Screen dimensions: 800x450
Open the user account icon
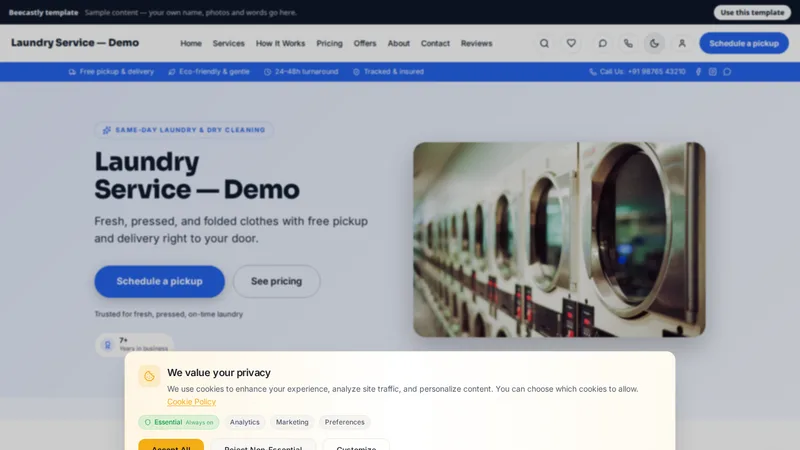coord(682,43)
